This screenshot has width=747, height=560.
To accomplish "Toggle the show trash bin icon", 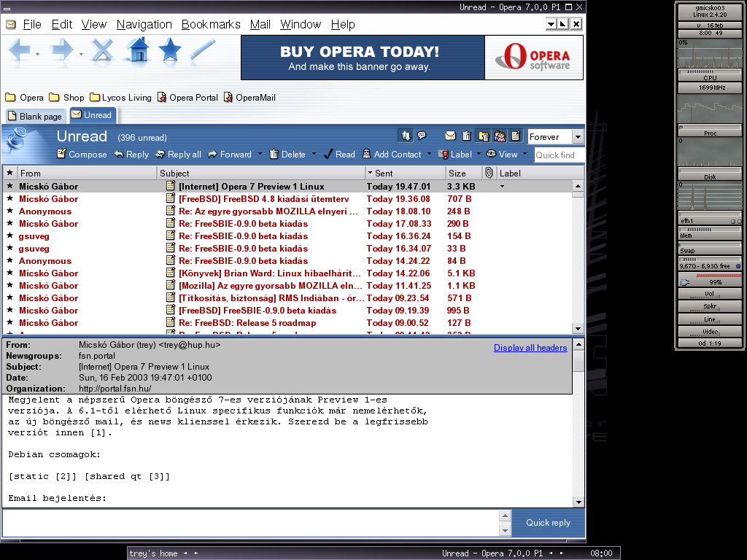I will [x=466, y=136].
